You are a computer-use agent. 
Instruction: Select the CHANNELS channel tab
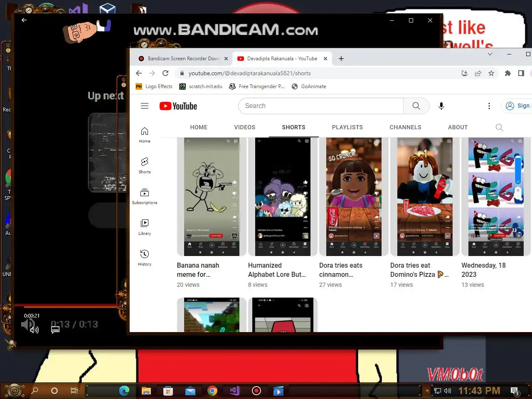[405, 127]
